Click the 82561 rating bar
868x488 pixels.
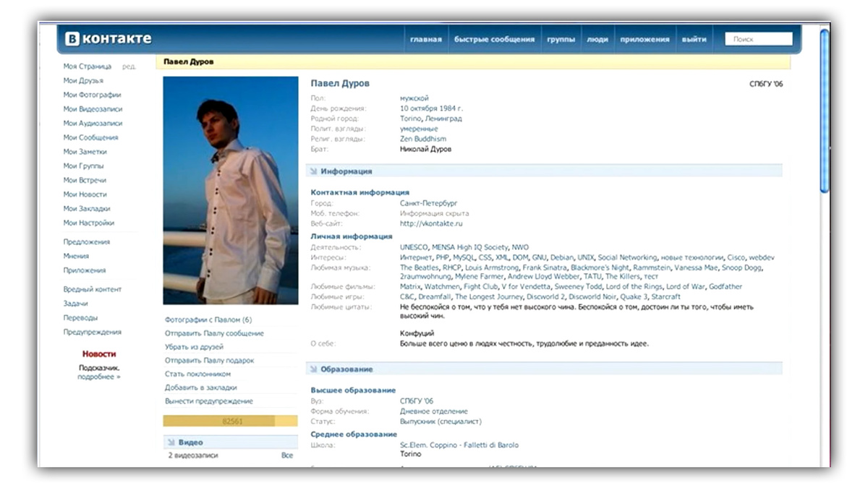231,421
